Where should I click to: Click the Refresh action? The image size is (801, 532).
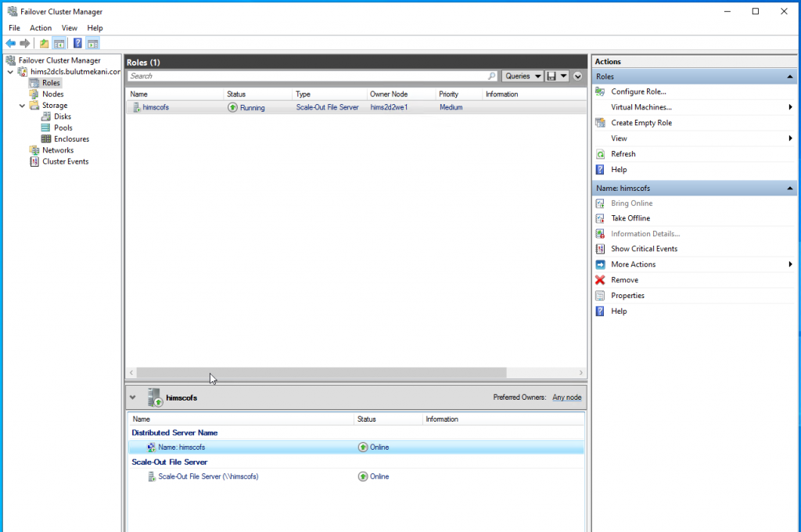click(623, 154)
